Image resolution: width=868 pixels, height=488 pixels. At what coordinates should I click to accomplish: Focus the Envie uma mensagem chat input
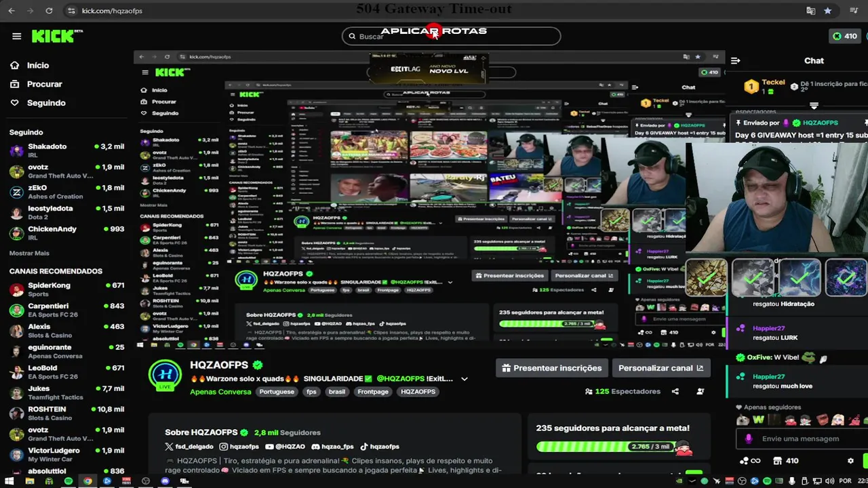tap(802, 439)
